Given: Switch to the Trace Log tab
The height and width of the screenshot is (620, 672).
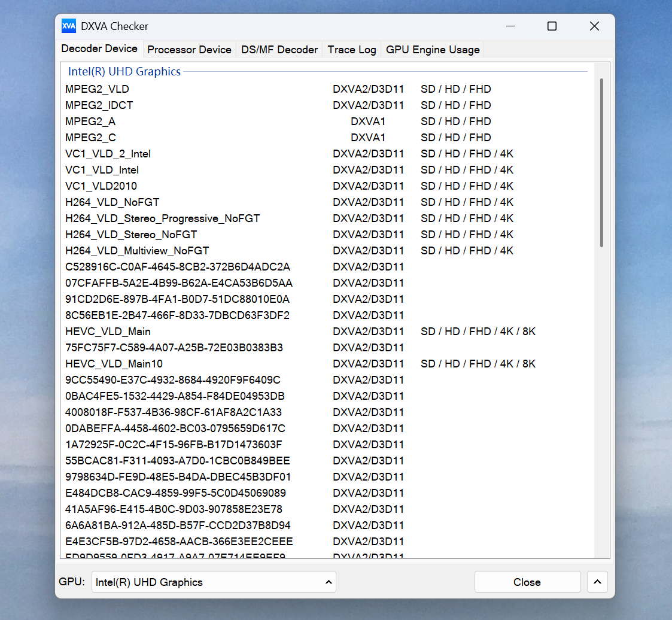Looking at the screenshot, I should (x=352, y=50).
